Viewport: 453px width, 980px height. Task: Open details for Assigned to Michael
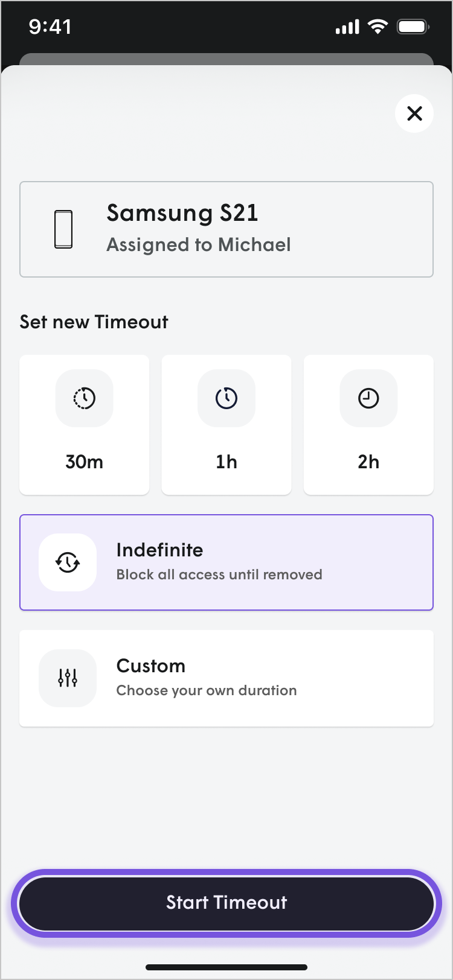199,244
